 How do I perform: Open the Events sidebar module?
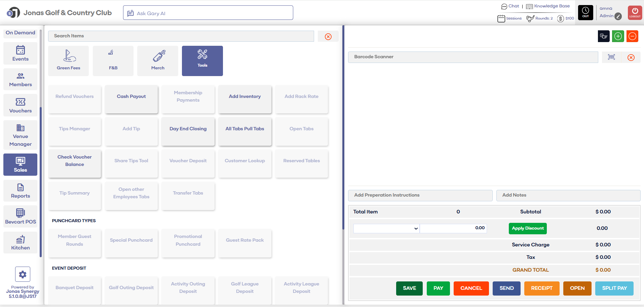[20, 54]
